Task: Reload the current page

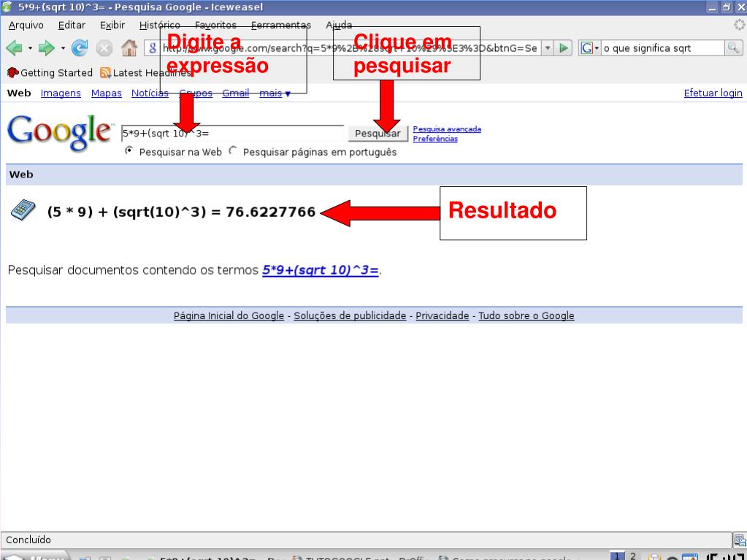Action: [80, 48]
